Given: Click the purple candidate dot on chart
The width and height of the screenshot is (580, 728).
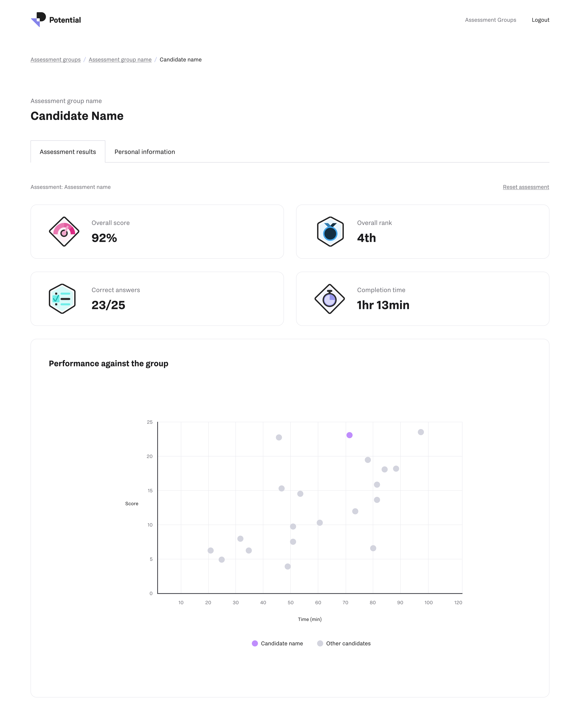Looking at the screenshot, I should coord(349,435).
